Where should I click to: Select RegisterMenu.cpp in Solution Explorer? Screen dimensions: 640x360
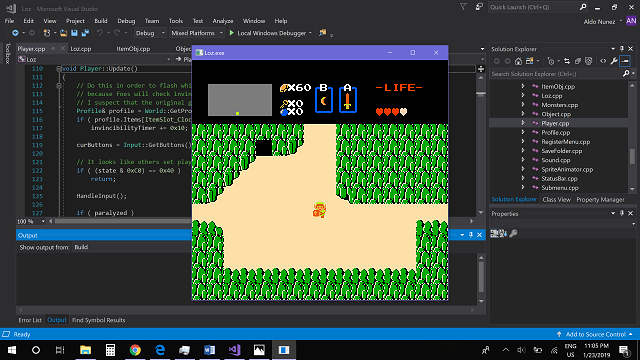565,142
